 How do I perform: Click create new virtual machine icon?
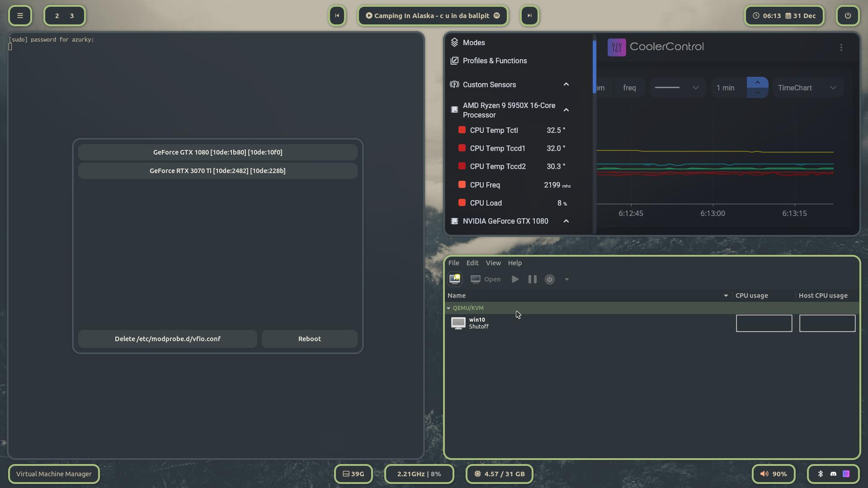(x=455, y=279)
